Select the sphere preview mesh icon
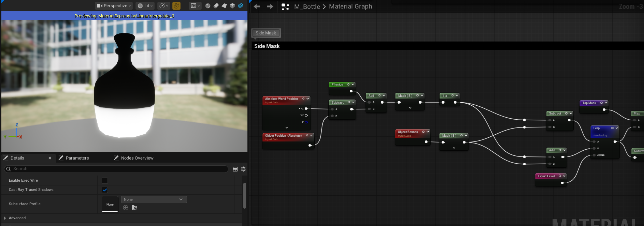The width and height of the screenshot is (644, 226). coord(208,6)
